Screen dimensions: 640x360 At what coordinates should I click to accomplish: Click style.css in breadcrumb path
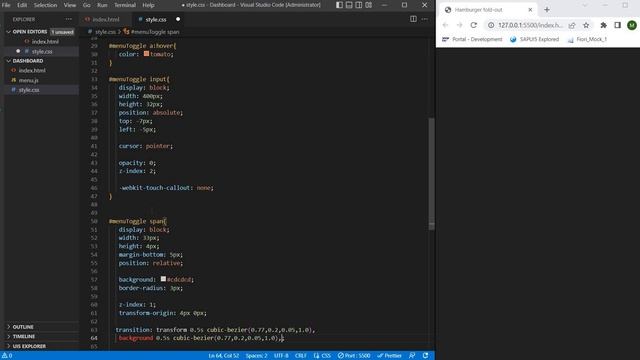(x=105, y=31)
